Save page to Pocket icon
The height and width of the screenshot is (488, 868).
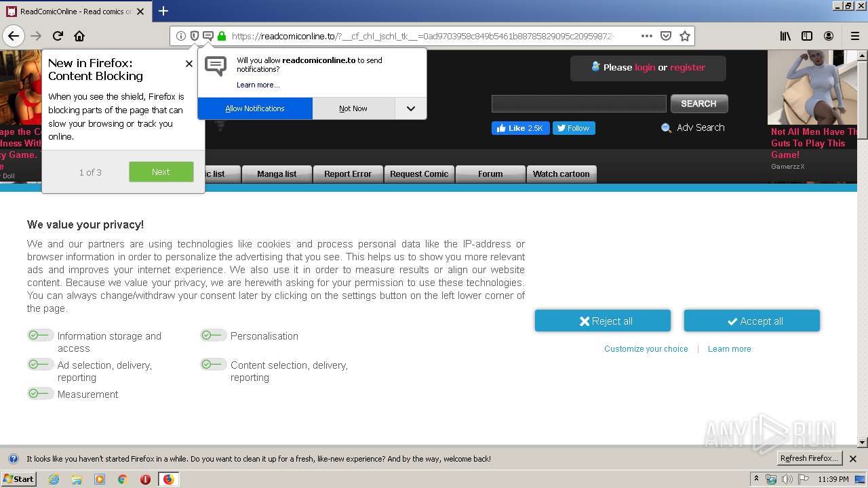666,36
